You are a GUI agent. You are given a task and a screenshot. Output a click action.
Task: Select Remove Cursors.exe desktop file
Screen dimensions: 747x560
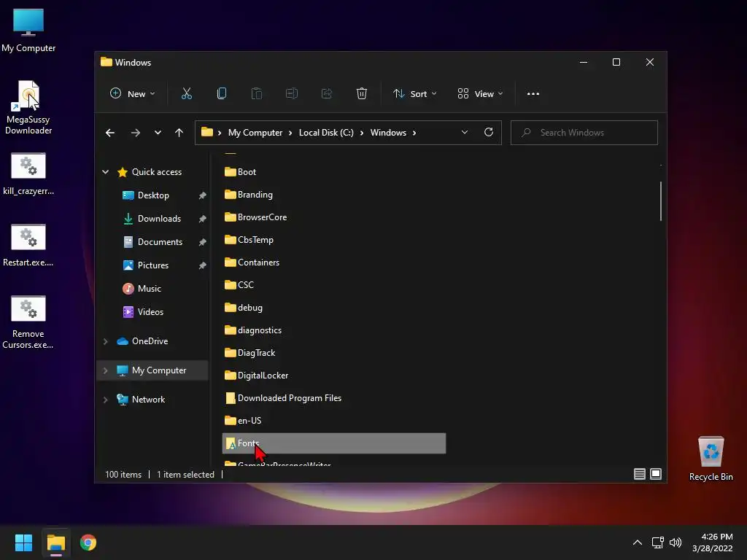(28, 322)
